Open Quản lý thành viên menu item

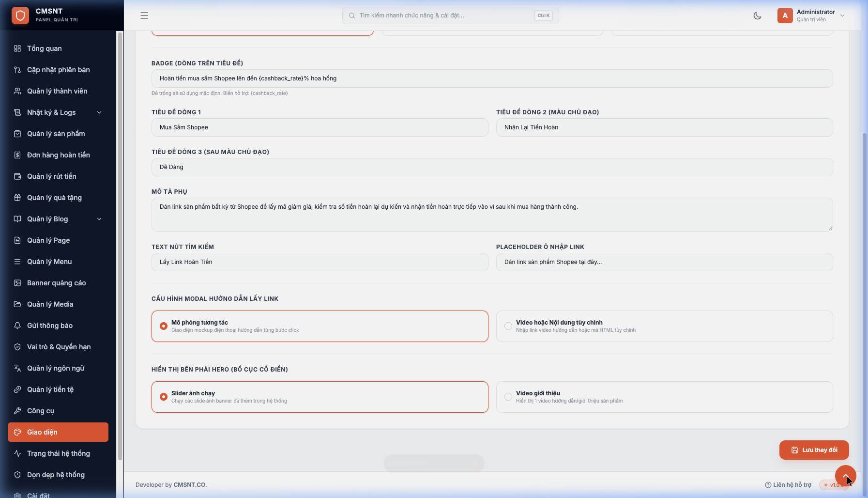point(58,91)
